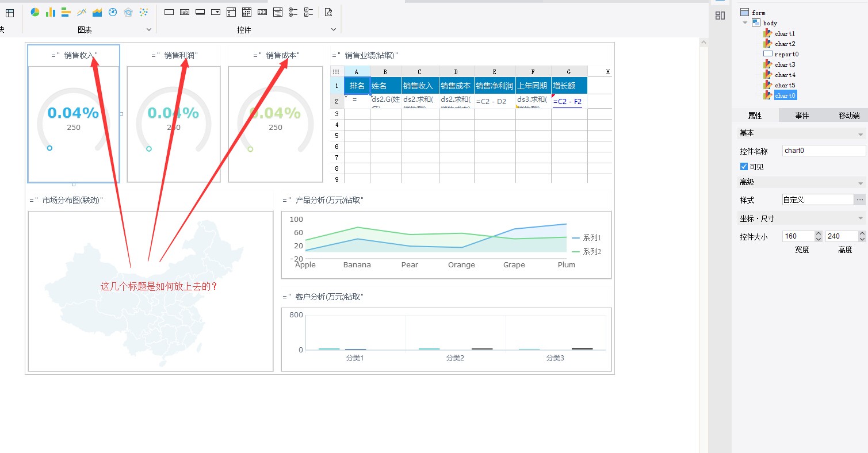Insert a horizontal bar chart
This screenshot has height=453, width=868.
[66, 12]
